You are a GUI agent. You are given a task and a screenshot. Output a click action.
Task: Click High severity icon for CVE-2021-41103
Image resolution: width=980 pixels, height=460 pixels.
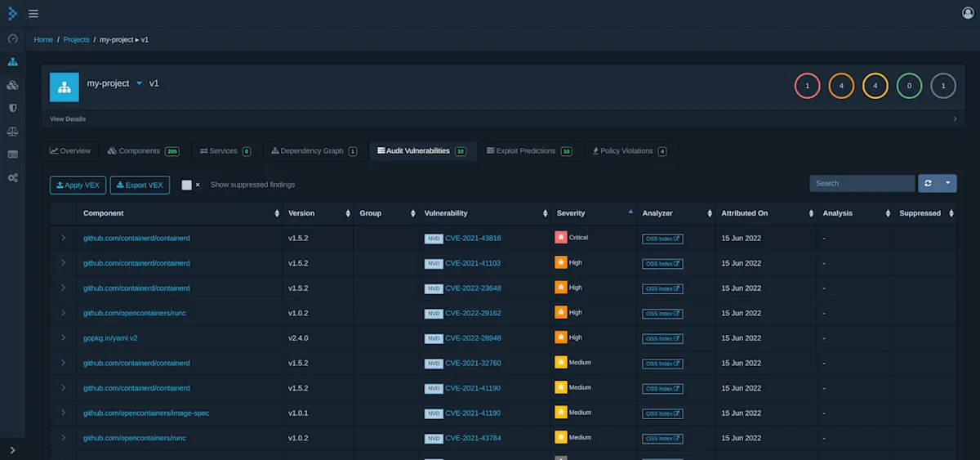coord(561,263)
